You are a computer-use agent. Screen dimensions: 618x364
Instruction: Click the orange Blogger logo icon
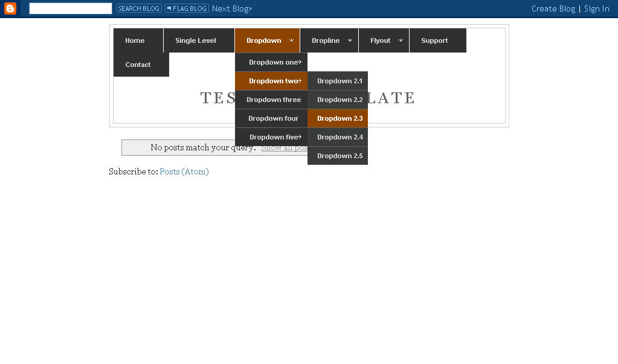click(x=10, y=8)
